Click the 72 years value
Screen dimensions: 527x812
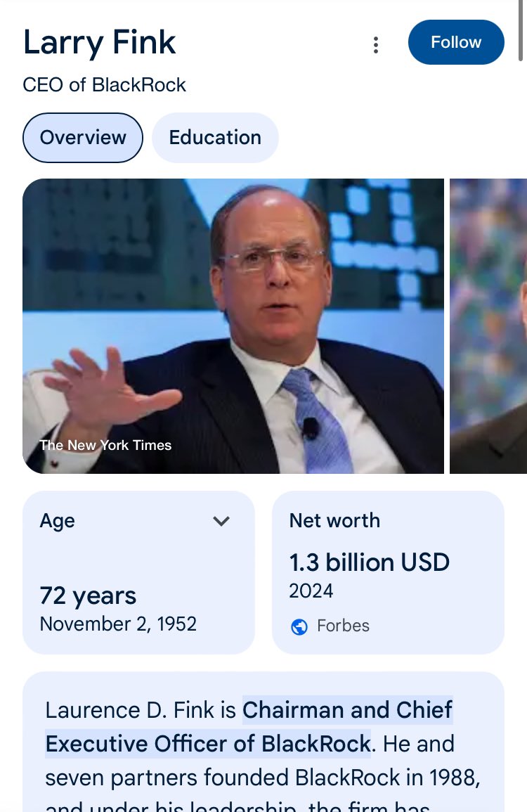(88, 595)
